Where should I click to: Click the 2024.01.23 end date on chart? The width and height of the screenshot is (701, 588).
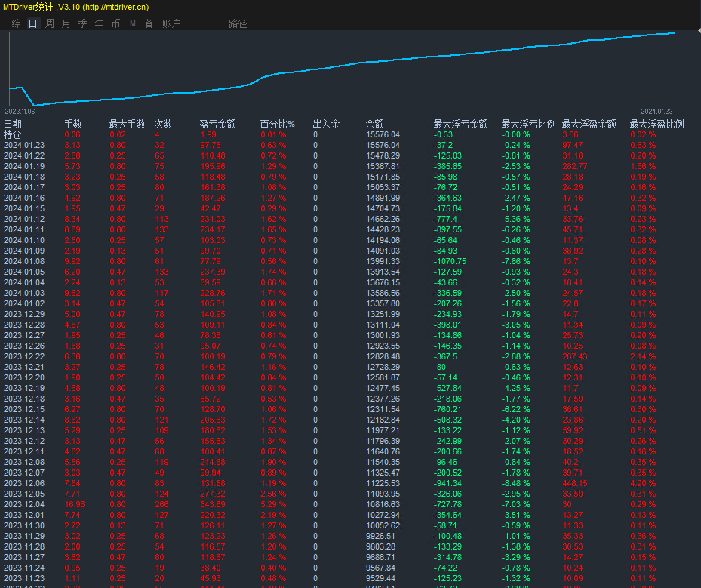[x=656, y=111]
